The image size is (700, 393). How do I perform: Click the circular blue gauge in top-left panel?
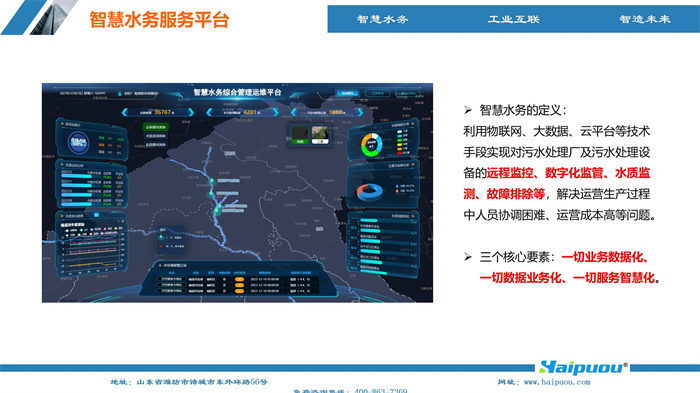[x=78, y=143]
